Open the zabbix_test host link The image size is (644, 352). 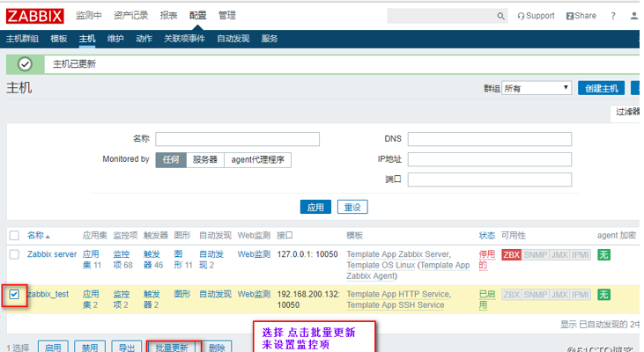click(x=48, y=294)
